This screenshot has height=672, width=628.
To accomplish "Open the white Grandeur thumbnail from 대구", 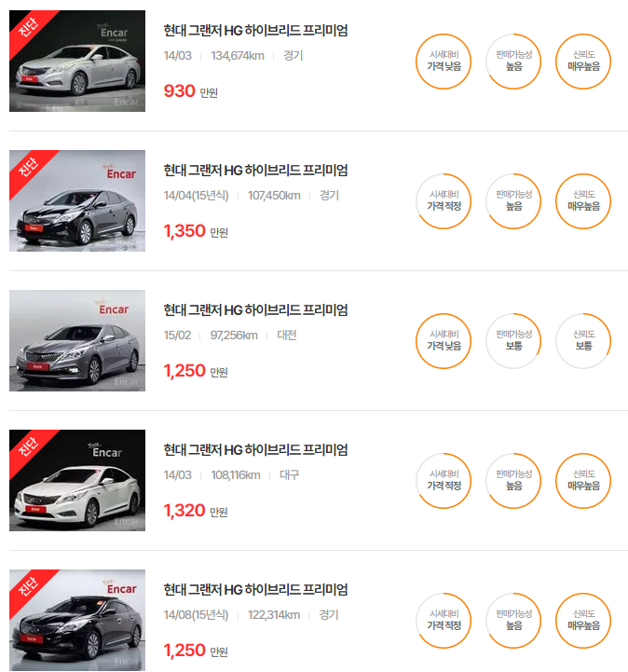I will coord(77,480).
